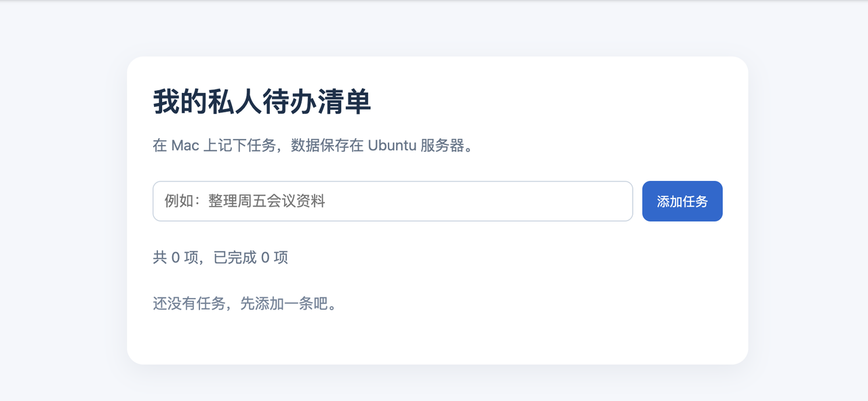
Task: Click the 服务器 text in the subtitle
Action: 442,146
